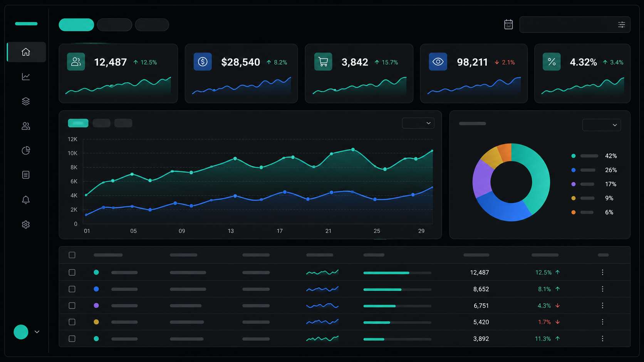The width and height of the screenshot is (644, 362).
Task: Click the 2.1% decrease on 98,211 card
Action: pyautogui.click(x=505, y=62)
